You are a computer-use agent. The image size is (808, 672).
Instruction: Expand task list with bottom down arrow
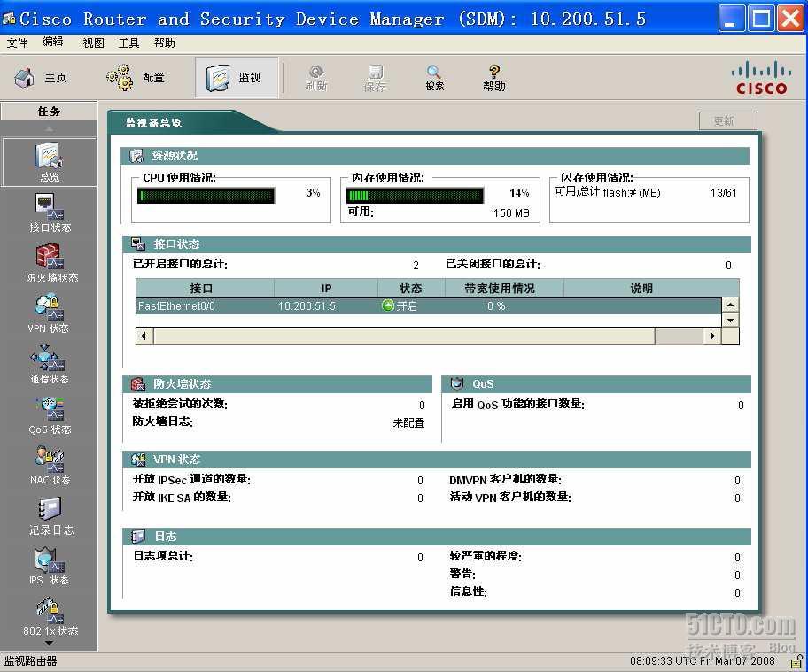[x=49, y=643]
